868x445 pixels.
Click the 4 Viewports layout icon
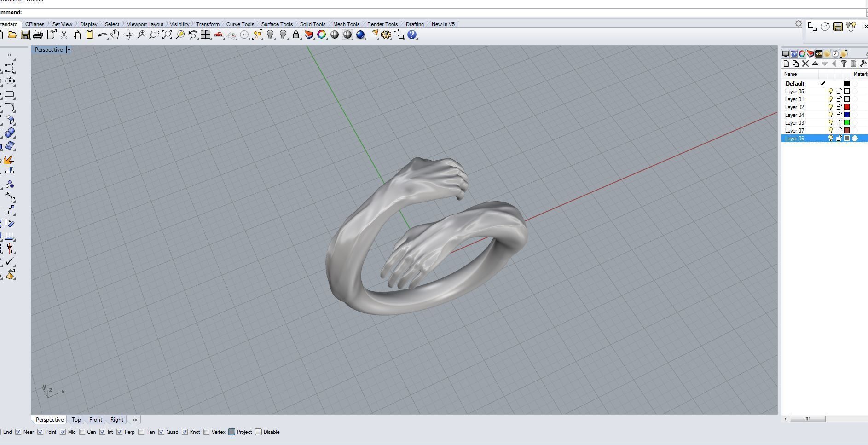click(x=205, y=35)
